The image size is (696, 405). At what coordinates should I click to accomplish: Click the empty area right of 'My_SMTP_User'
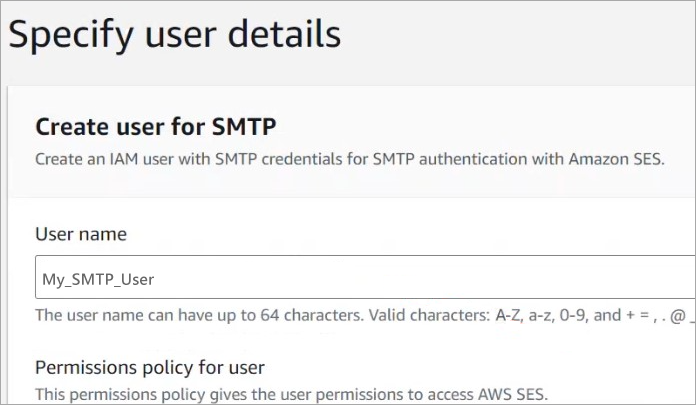click(450, 278)
